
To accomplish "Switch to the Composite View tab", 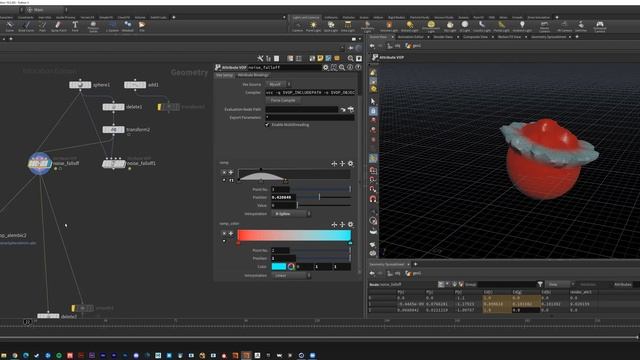I will pyautogui.click(x=475, y=37).
